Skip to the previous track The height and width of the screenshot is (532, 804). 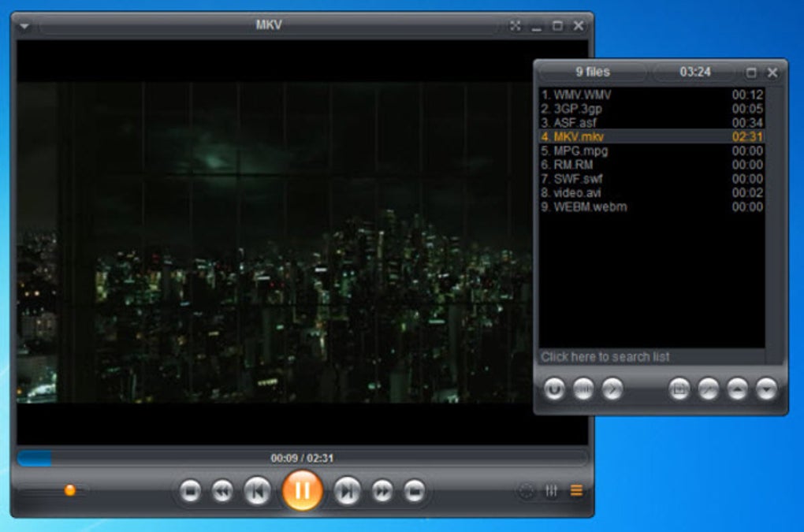(258, 491)
